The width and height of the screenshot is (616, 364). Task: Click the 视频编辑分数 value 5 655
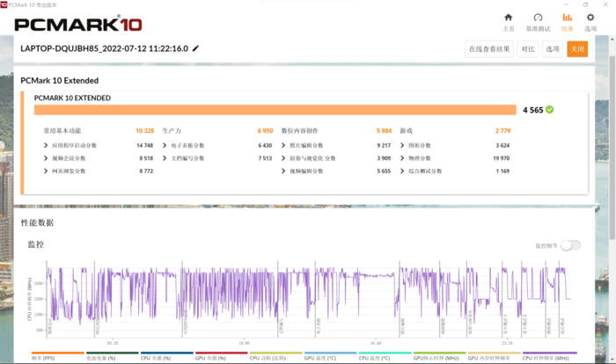pos(384,171)
